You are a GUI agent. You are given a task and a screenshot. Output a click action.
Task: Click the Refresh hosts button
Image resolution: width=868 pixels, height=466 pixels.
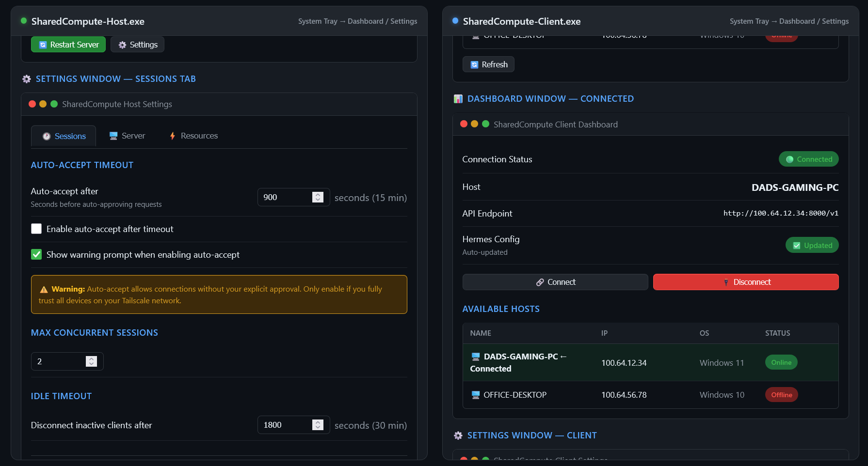[x=488, y=64]
